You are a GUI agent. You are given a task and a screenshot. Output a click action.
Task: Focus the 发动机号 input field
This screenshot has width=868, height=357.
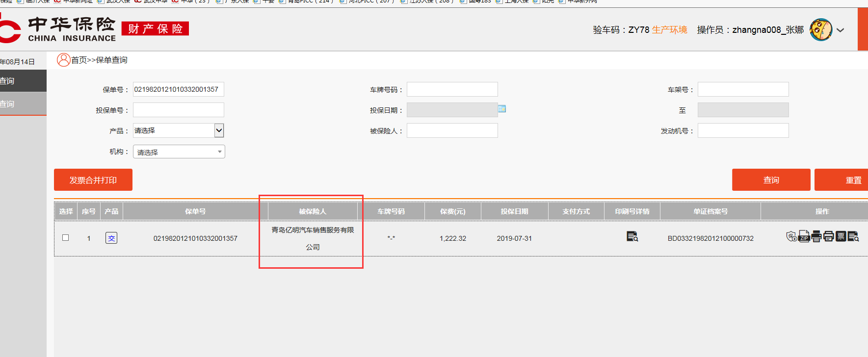[x=743, y=130]
